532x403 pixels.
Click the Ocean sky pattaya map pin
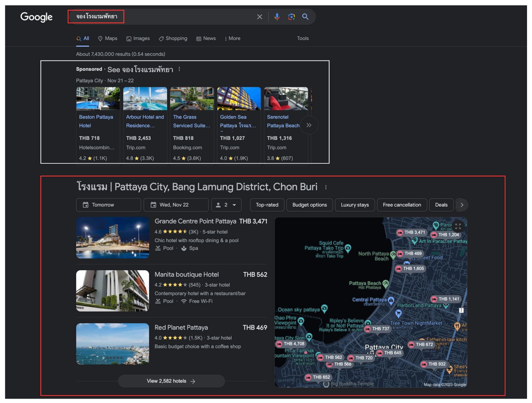(324, 309)
